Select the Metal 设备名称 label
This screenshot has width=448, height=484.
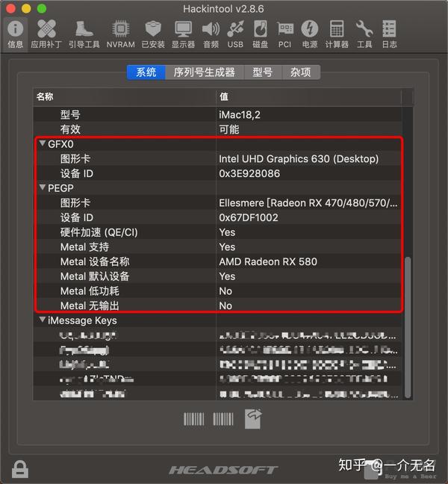(x=95, y=261)
